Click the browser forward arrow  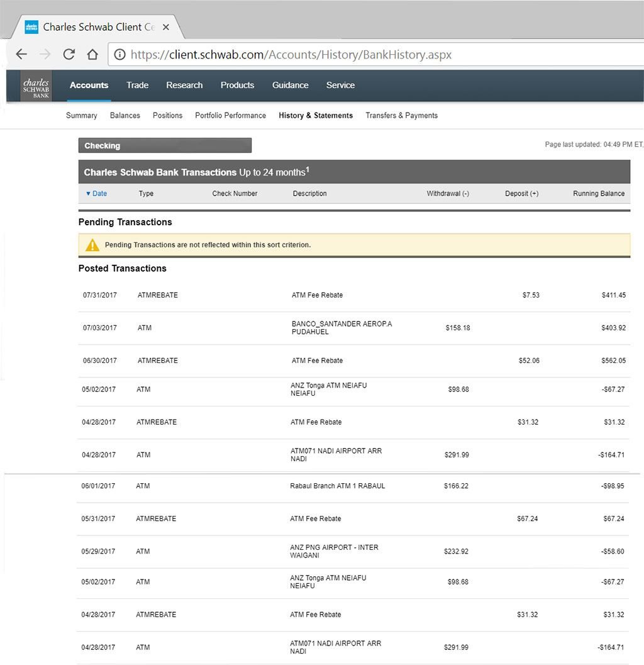[45, 54]
